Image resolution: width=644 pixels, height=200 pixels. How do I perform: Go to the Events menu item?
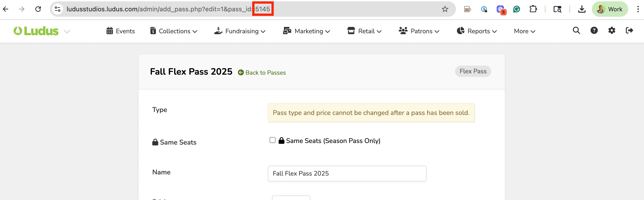(121, 31)
